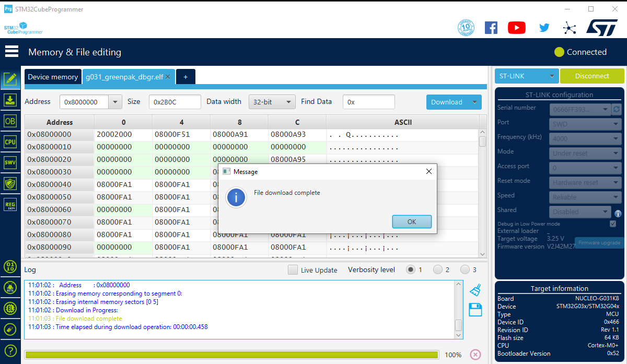Click the Address input field
Image resolution: width=627 pixels, height=364 pixels.
pos(84,102)
